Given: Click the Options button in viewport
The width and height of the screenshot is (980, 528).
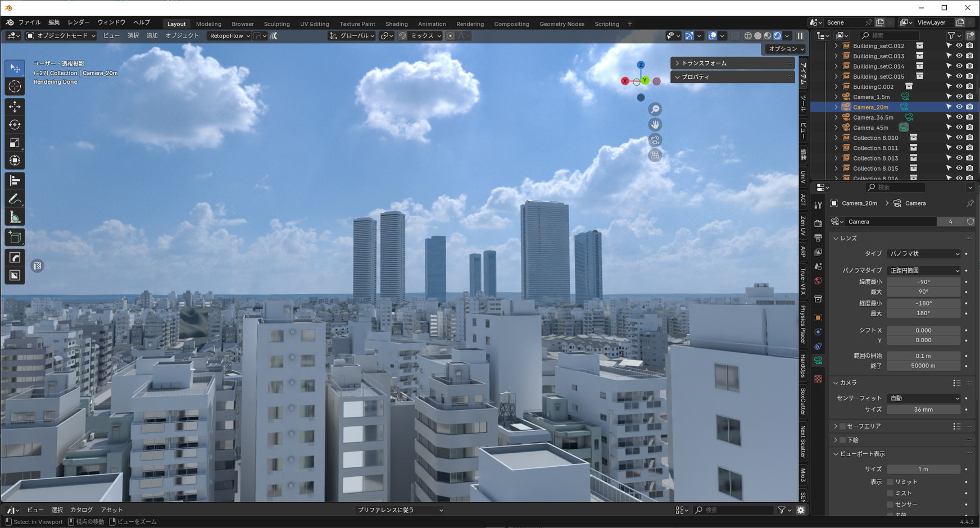Looking at the screenshot, I should coord(786,49).
